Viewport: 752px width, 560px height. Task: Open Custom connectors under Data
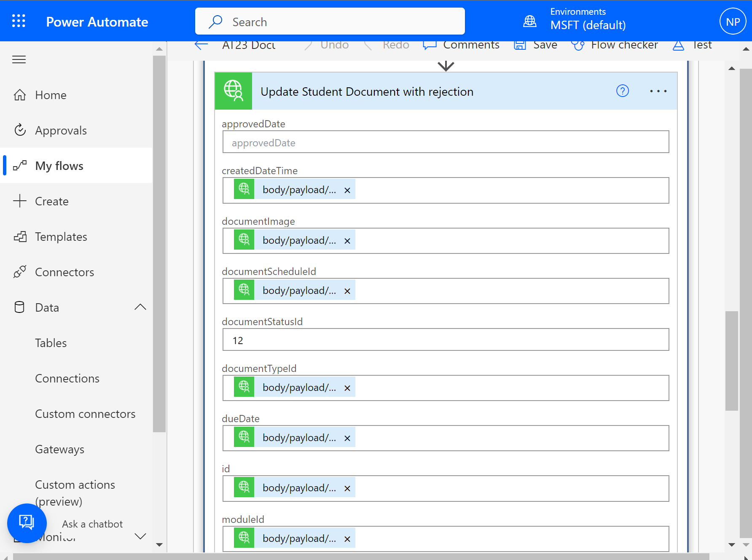(x=85, y=414)
